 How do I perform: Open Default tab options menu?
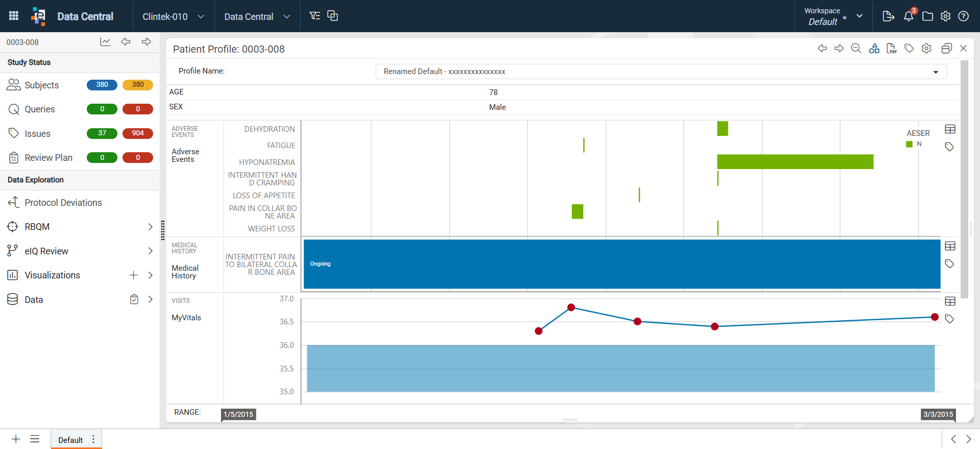click(93, 439)
